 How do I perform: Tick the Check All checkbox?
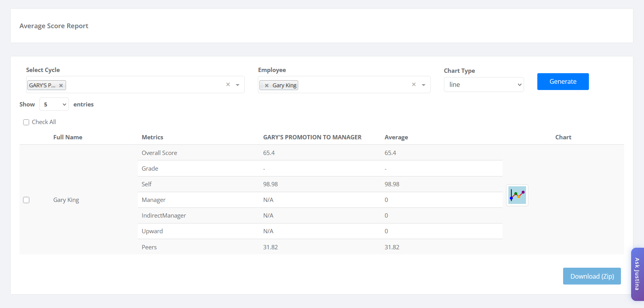click(26, 122)
